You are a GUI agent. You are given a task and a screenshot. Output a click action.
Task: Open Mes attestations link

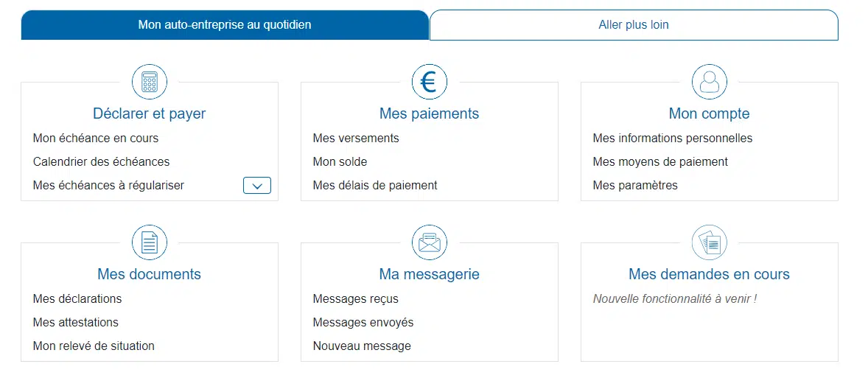(x=75, y=322)
